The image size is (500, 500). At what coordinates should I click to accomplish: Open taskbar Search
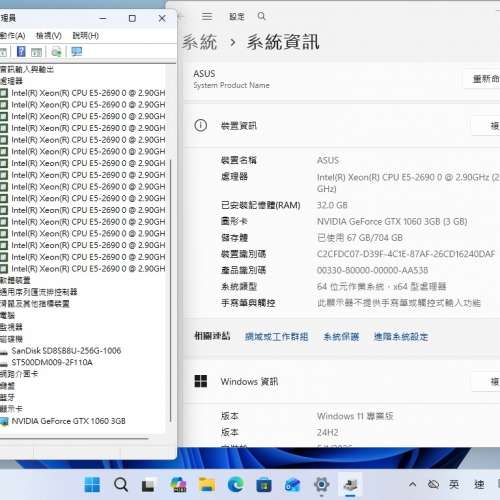121,484
